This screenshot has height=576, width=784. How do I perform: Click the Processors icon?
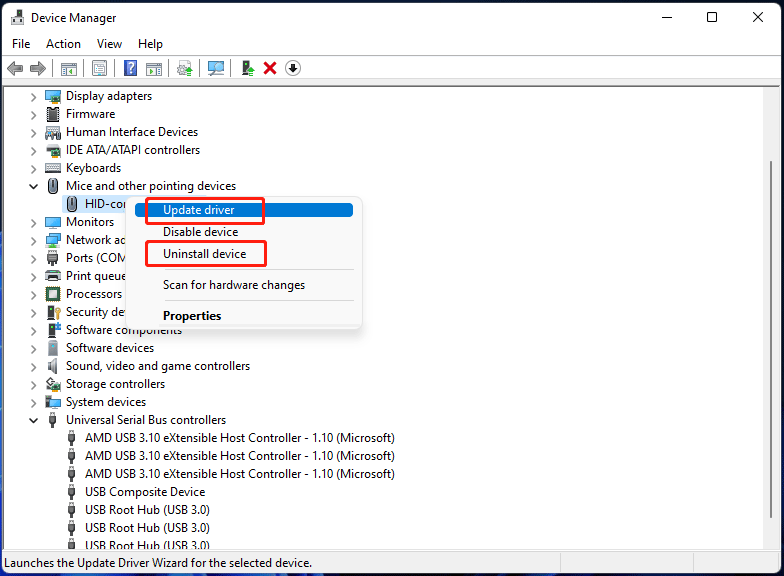53,294
